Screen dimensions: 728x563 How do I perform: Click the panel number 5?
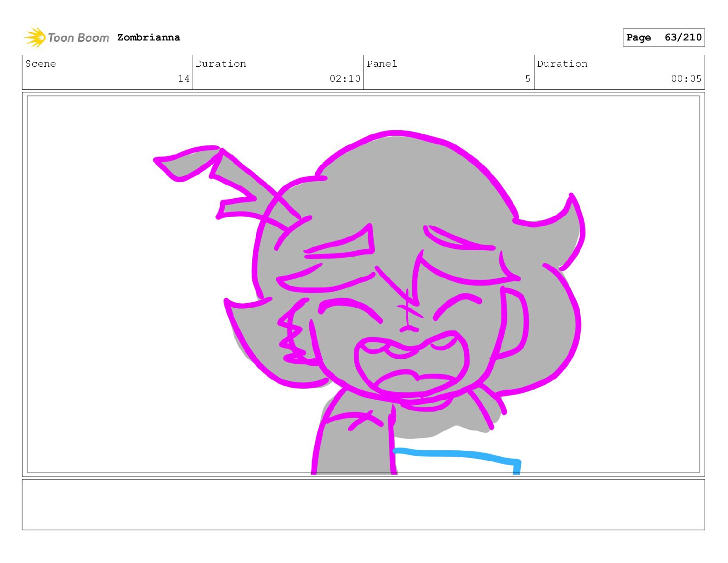coord(528,79)
